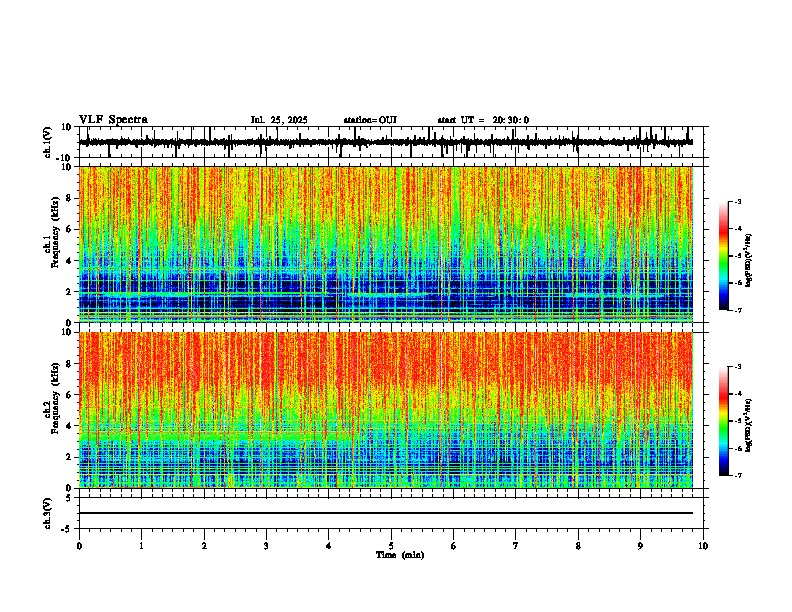Click the -3 tick on ch.2 colorbar

click(737, 367)
